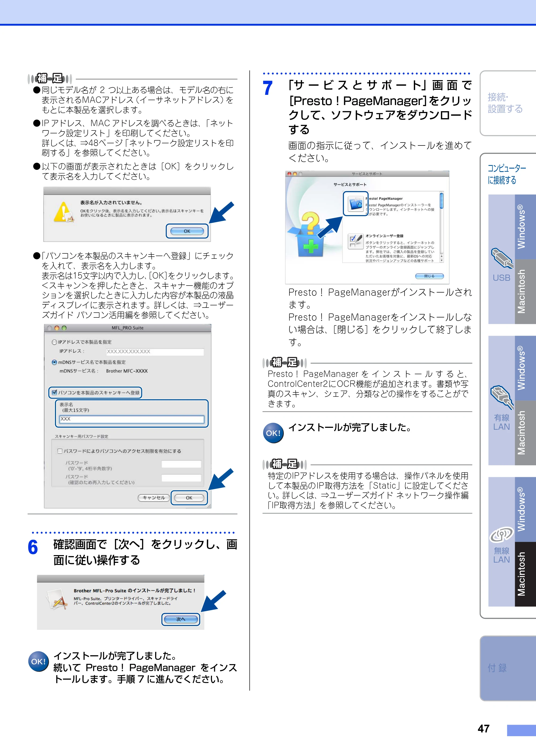
Task: Click the scrollbar in the サービスとサポート list
Action: pyautogui.click(x=442, y=201)
